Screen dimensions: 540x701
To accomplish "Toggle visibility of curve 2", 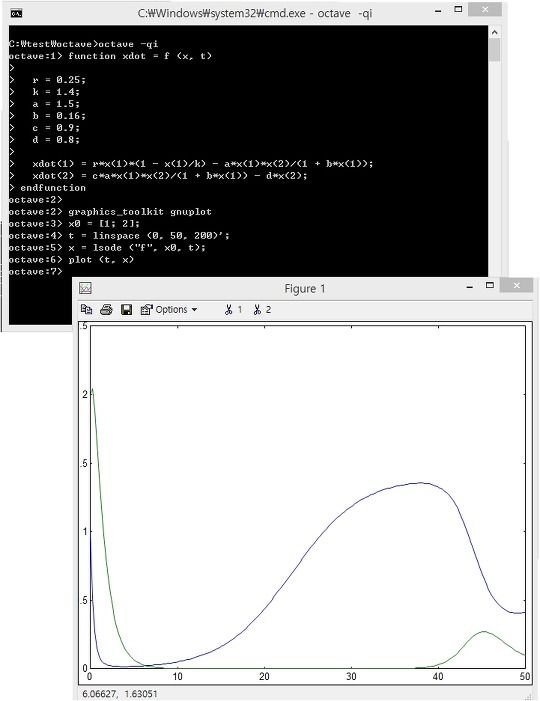I will [262, 309].
